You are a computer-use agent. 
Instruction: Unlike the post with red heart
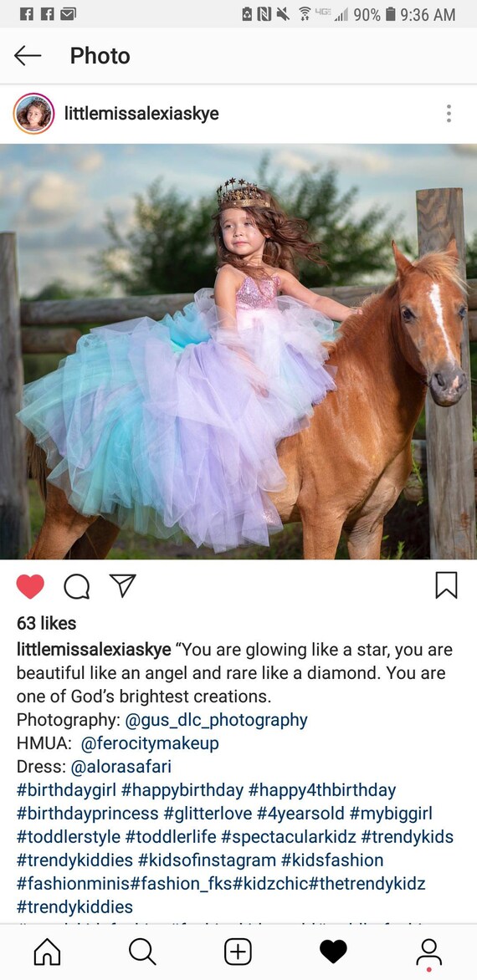coord(30,586)
